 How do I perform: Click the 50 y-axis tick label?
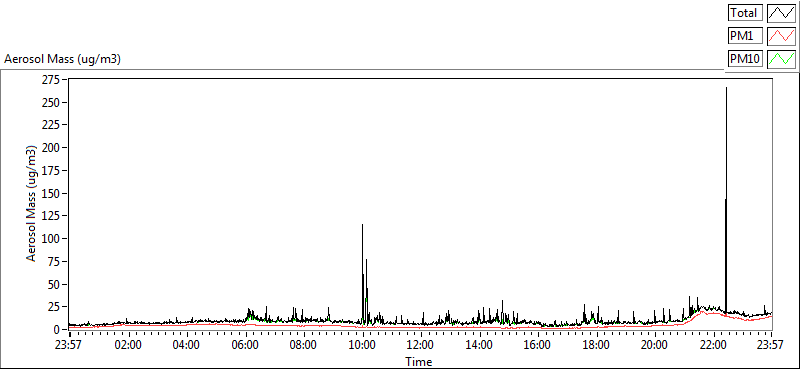click(x=53, y=284)
